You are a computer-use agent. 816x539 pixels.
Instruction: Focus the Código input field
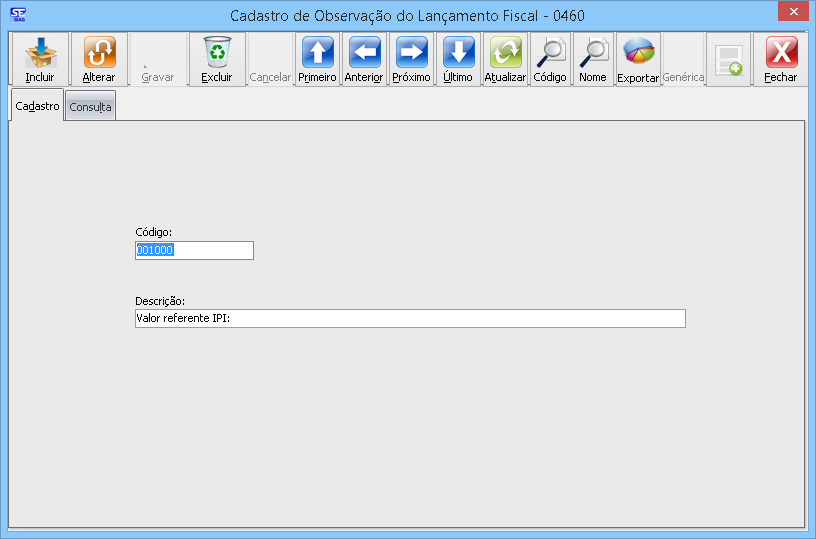point(194,251)
